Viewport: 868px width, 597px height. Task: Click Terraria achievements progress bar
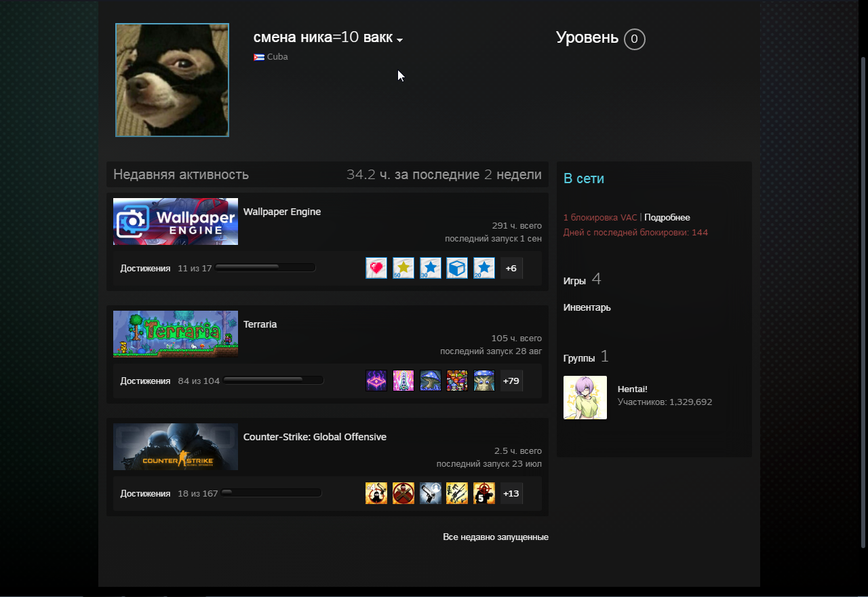tap(273, 380)
